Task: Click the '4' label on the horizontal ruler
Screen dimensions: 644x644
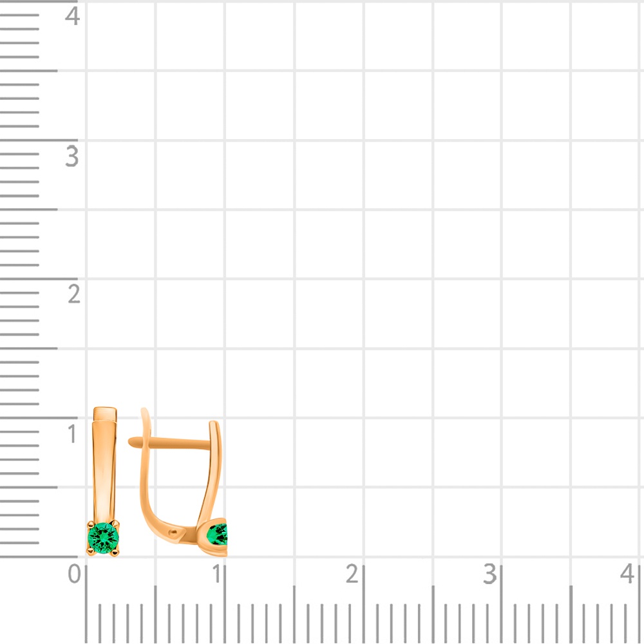Action: (x=627, y=574)
